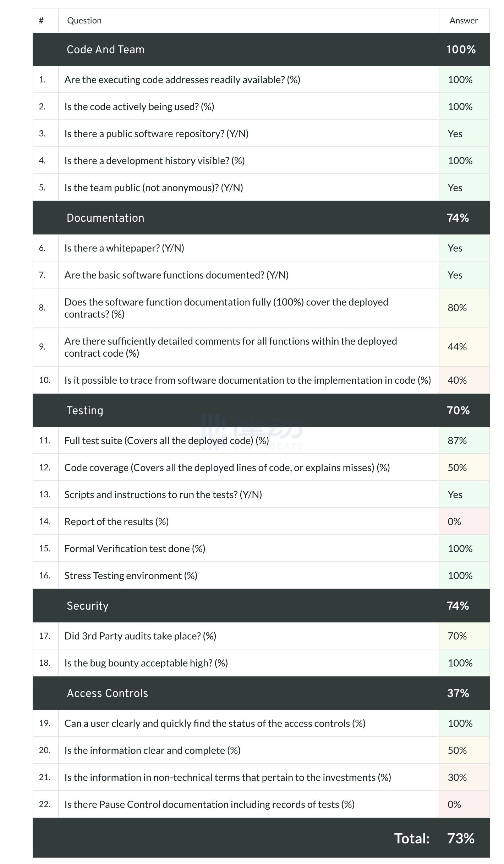Select the Stress Testing environment question
Image resolution: width=504 pixels, height=864 pixels.
(x=131, y=576)
